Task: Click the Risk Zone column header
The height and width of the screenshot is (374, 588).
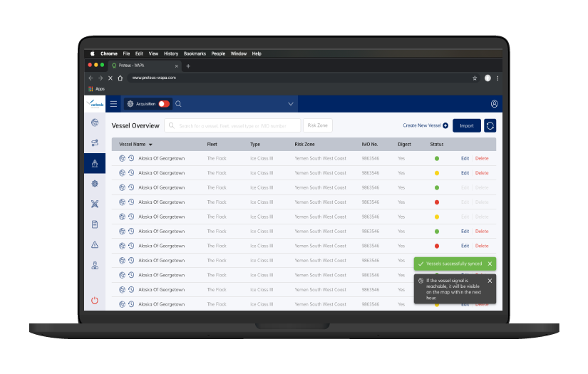Action: (304, 145)
